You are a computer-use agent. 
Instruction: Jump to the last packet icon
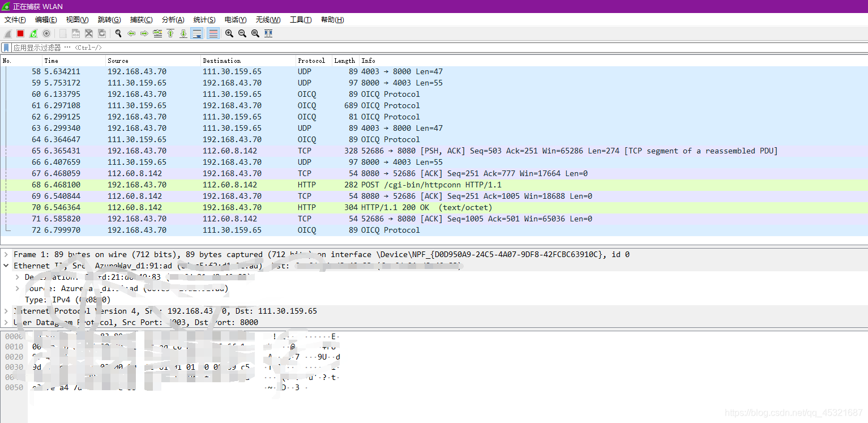[183, 33]
